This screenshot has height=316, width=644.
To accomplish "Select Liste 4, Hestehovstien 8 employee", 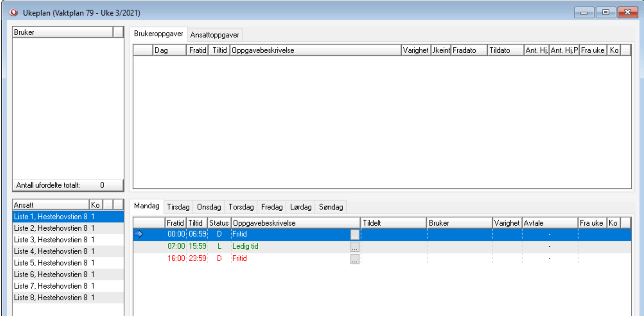I will coord(68,251).
